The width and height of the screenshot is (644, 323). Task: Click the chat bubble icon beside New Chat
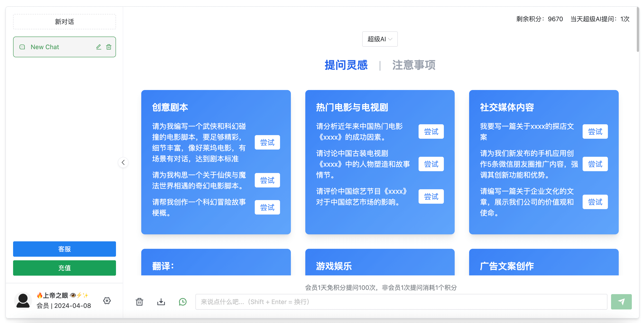click(x=22, y=47)
